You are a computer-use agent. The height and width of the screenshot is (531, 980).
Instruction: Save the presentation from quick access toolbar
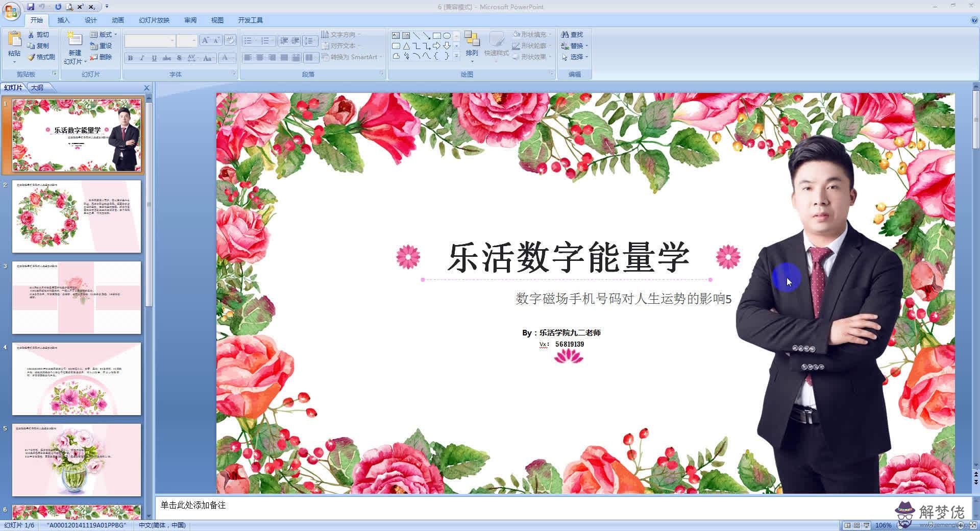coord(31,7)
